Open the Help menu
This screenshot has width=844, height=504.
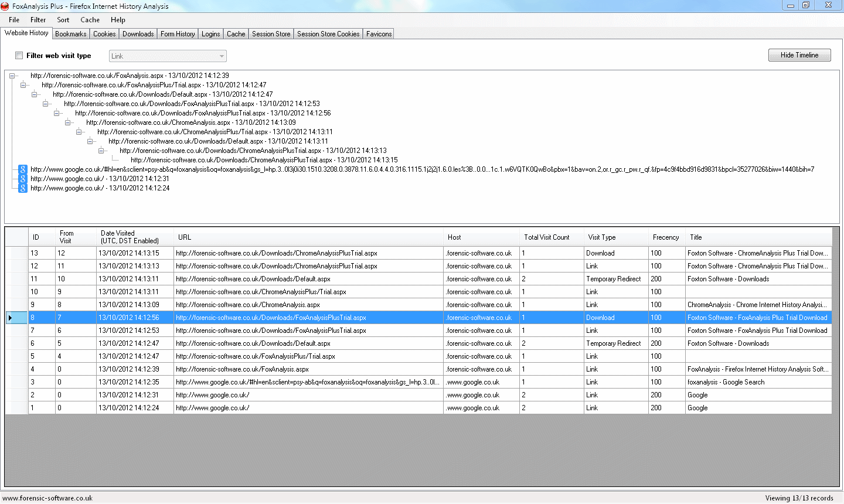click(118, 20)
